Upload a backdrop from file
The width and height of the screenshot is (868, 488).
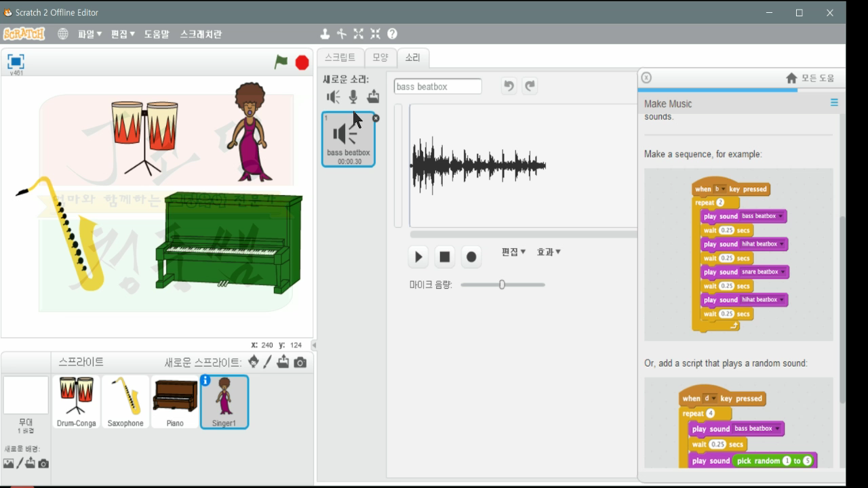point(31,464)
